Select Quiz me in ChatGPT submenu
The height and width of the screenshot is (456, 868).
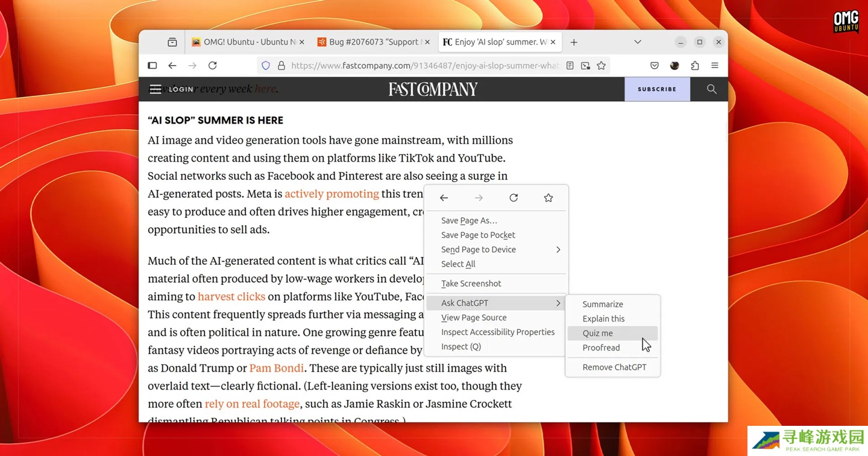coord(612,333)
